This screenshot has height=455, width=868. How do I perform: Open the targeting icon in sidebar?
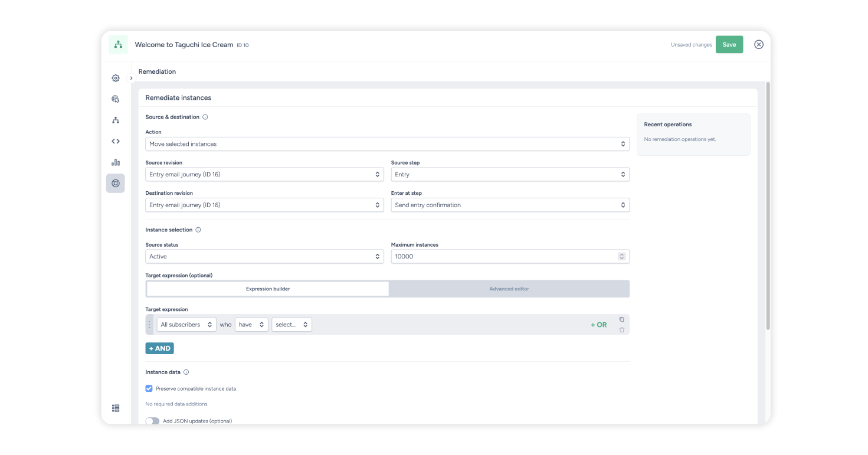116,99
